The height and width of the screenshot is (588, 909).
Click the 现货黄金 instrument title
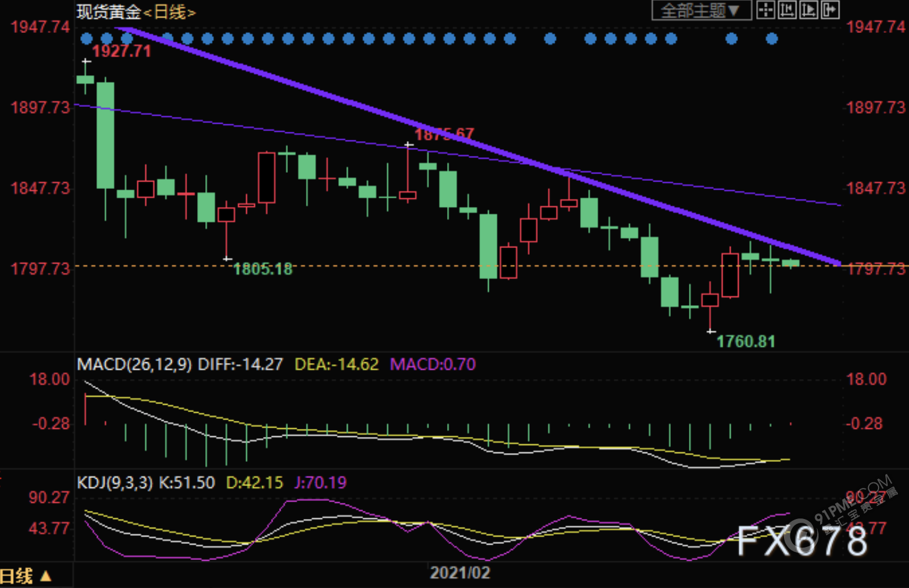(x=109, y=12)
